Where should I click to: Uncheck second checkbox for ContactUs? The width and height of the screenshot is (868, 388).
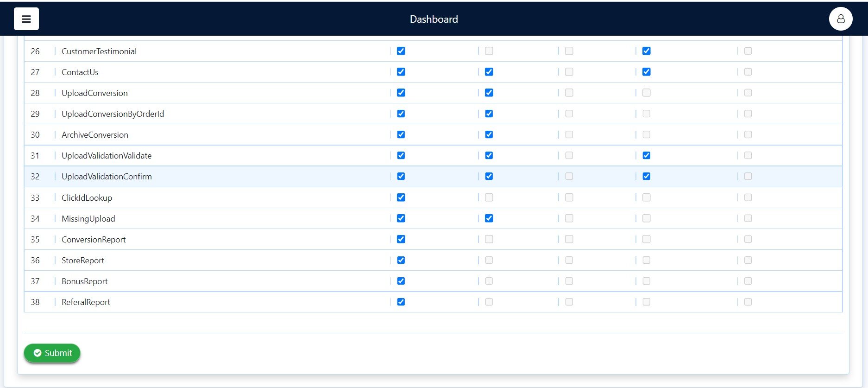click(489, 72)
